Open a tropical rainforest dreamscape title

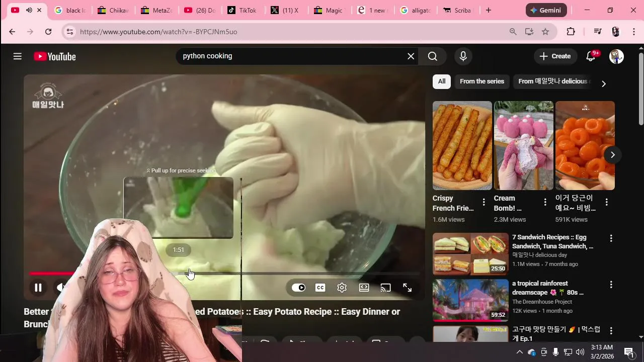(548, 288)
